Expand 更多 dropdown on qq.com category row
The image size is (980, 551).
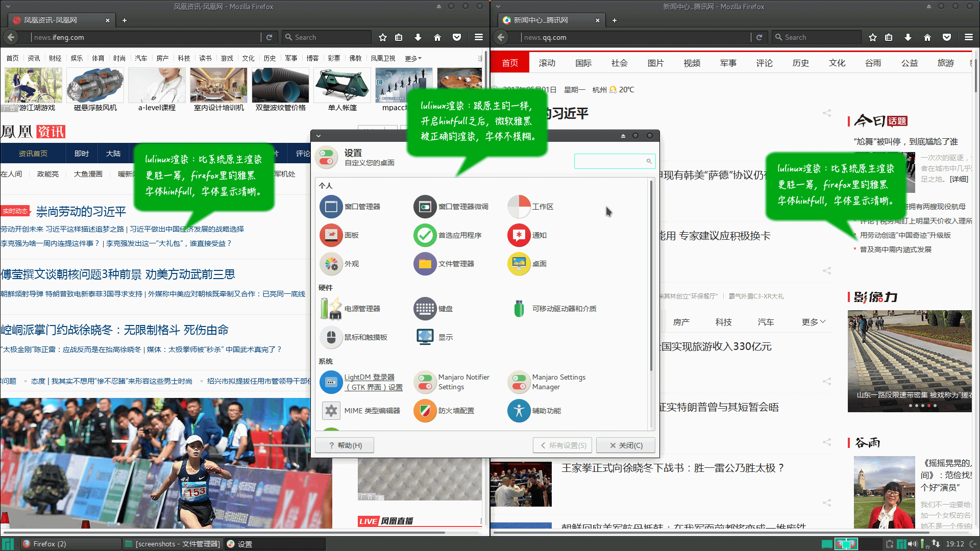click(814, 322)
